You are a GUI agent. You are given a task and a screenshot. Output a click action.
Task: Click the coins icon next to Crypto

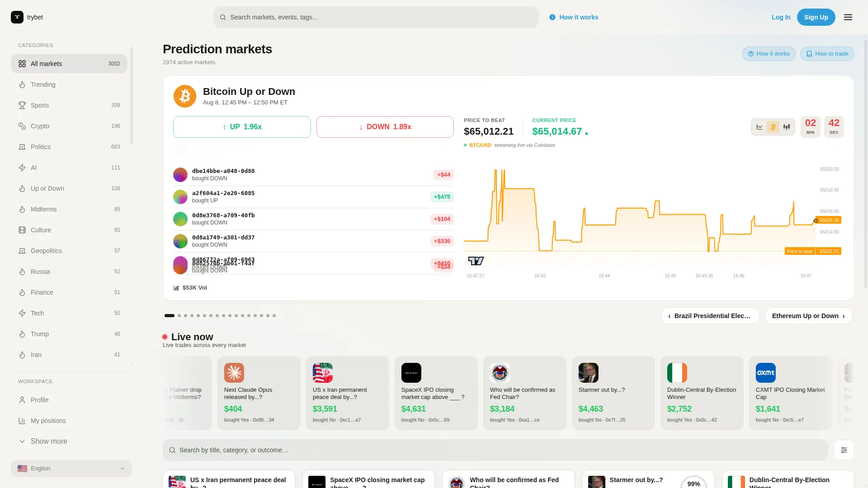click(x=22, y=126)
